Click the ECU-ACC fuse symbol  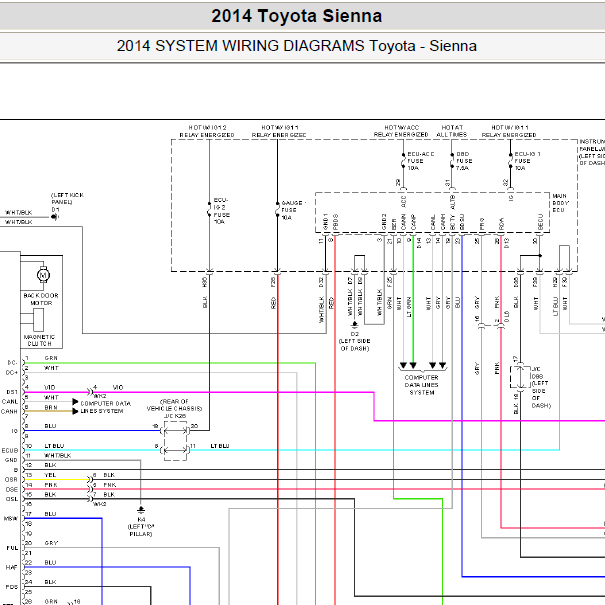403,161
